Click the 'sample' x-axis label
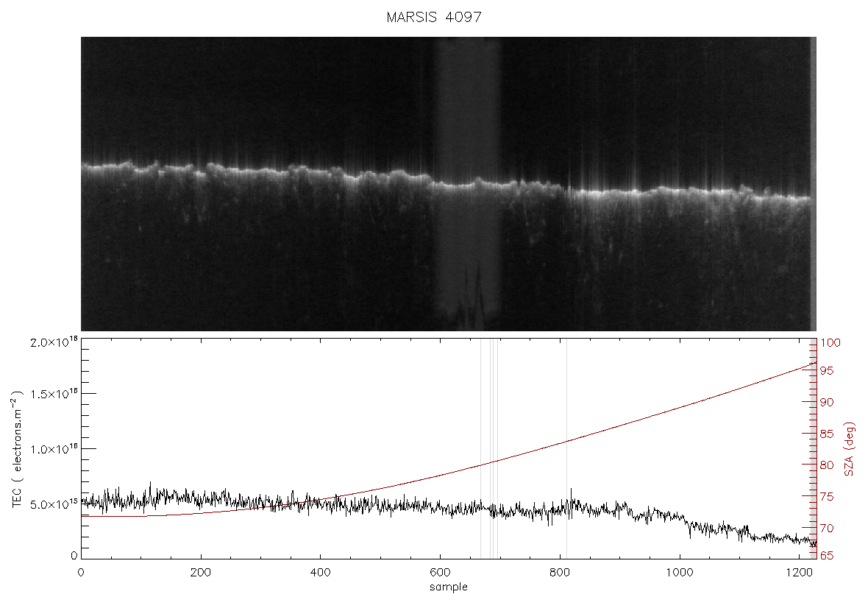This screenshot has height=611, width=868. pos(449,587)
